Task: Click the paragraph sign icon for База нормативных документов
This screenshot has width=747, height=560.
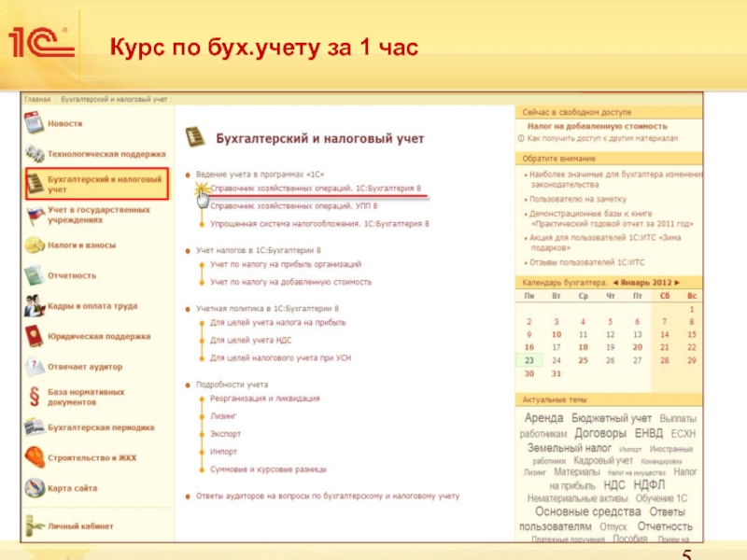Action: 35,397
